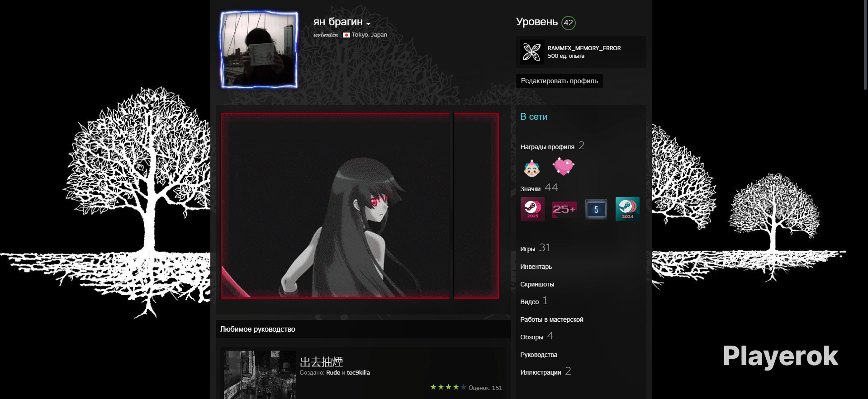Click the Редактировать профиль button
Image resolution: width=868 pixels, height=399 pixels.
559,81
